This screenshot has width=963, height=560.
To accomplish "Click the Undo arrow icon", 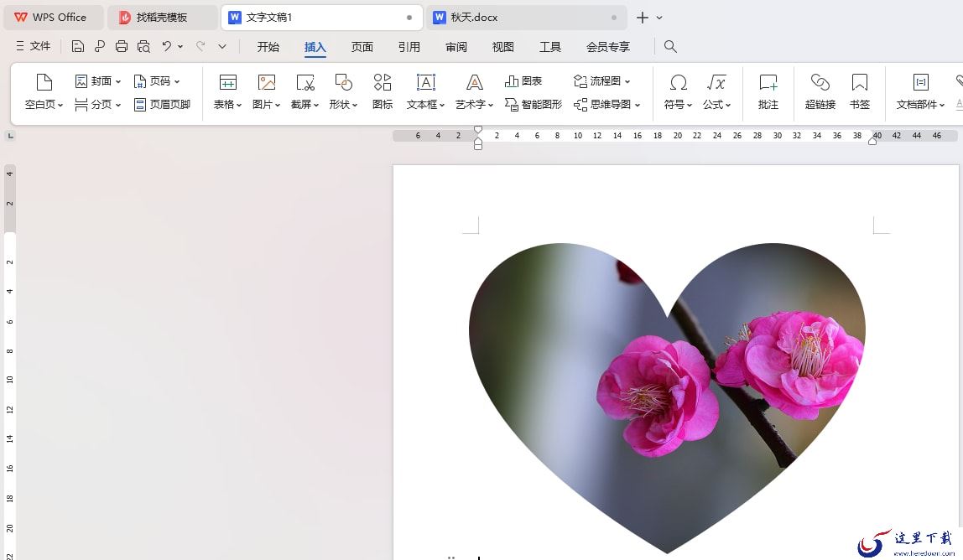I will (x=166, y=46).
